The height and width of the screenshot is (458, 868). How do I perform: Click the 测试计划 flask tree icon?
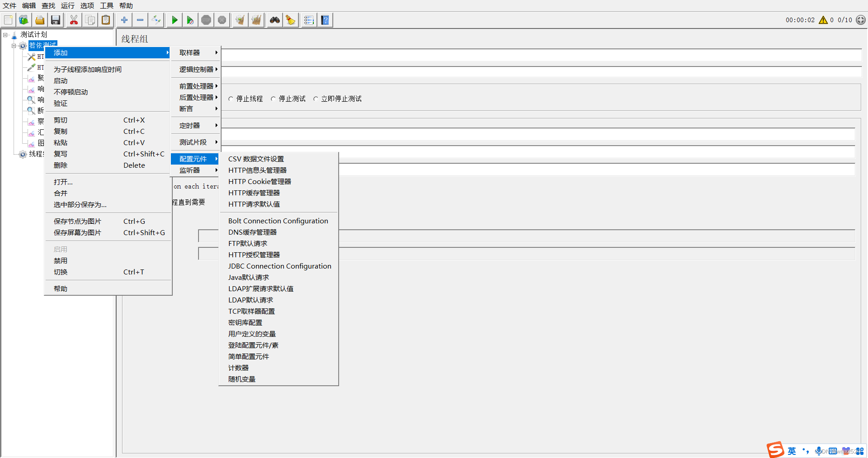(14, 35)
